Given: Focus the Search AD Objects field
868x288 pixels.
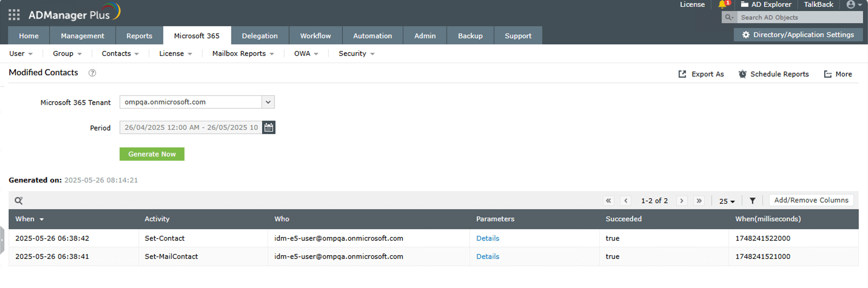Looking at the screenshot, I should (799, 17).
